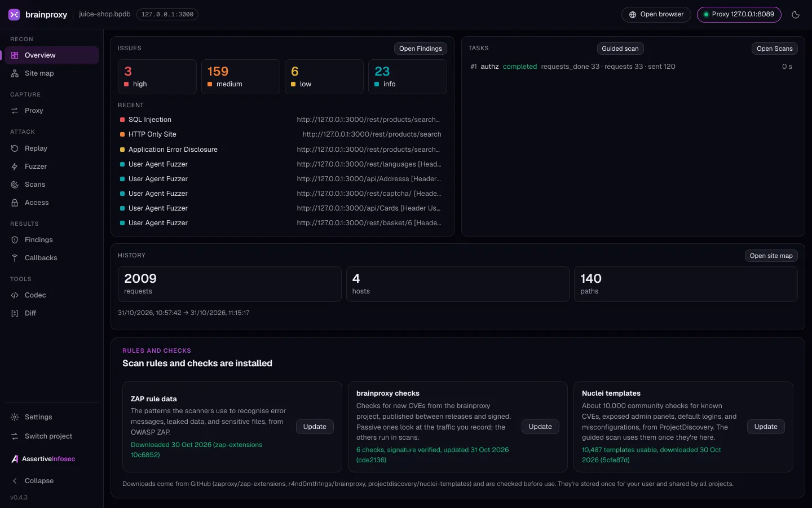Click the Scans sidebar icon

pyautogui.click(x=15, y=185)
